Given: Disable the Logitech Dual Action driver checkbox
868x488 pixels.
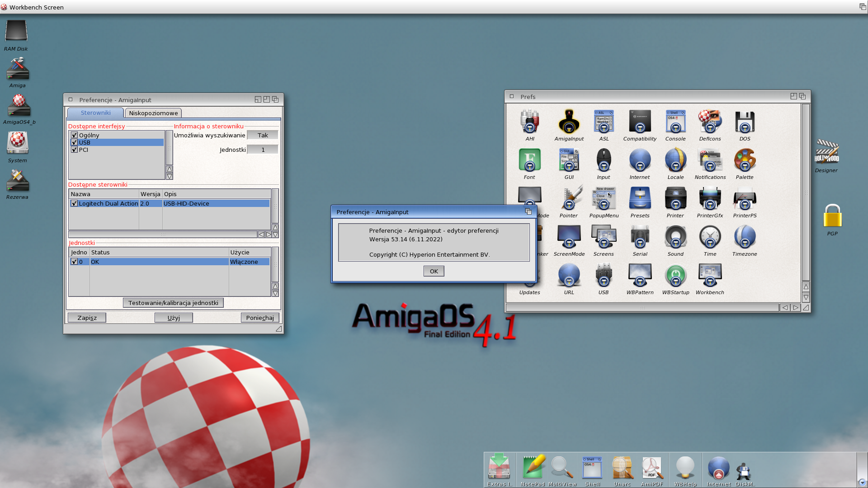Looking at the screenshot, I should pyautogui.click(x=75, y=203).
